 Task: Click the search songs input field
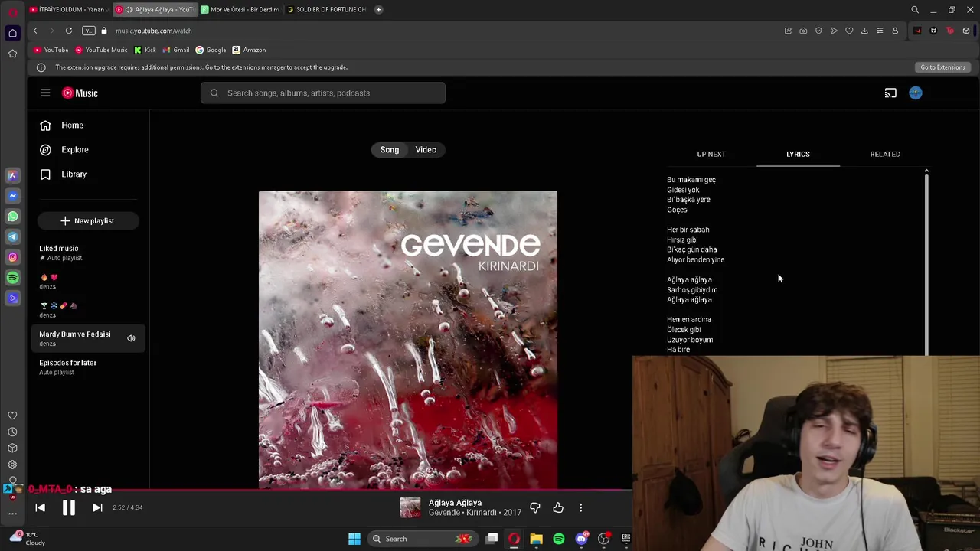(323, 93)
